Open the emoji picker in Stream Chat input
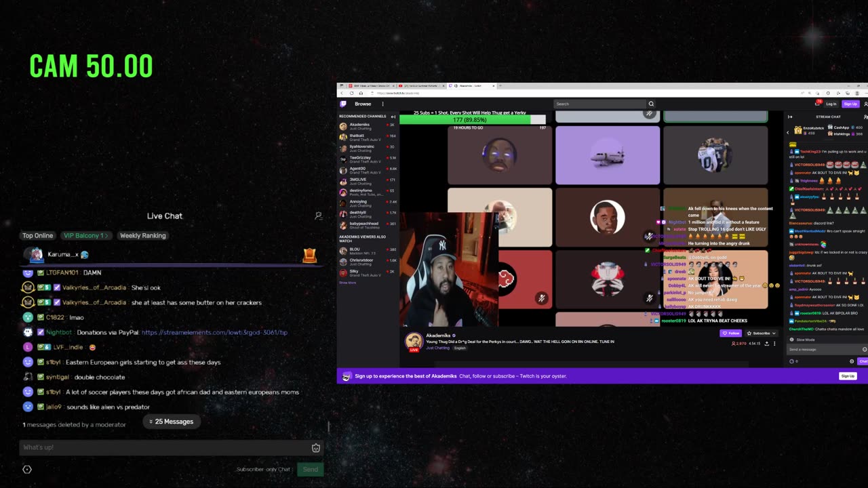This screenshot has height=488, width=868. pos(865,349)
